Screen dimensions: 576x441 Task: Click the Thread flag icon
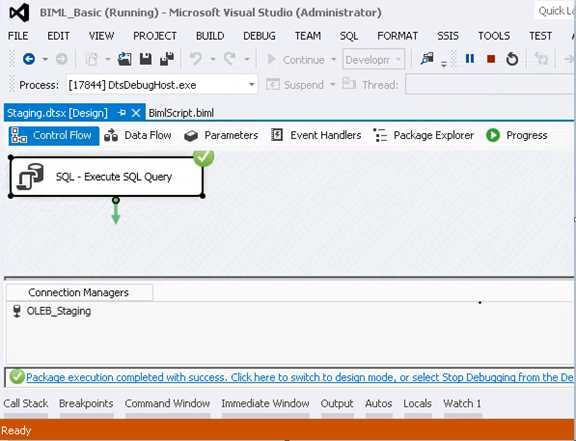349,84
